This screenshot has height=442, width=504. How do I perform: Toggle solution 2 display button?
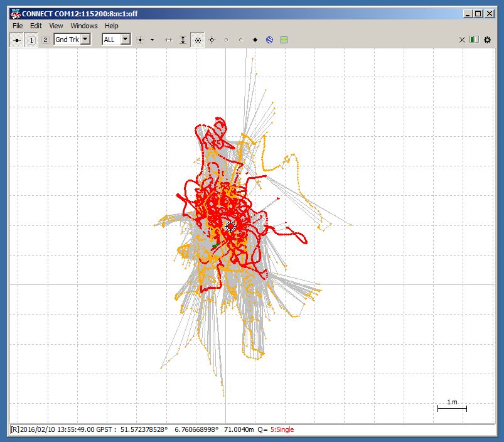[45, 40]
